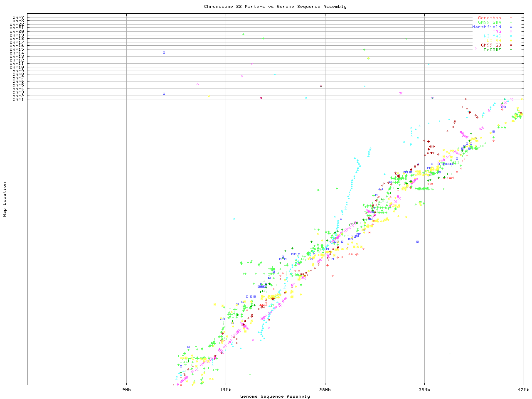Viewport: 532px width, 399px height.
Task: Click the 19Mb x-axis tick label
Action: [x=226, y=389]
